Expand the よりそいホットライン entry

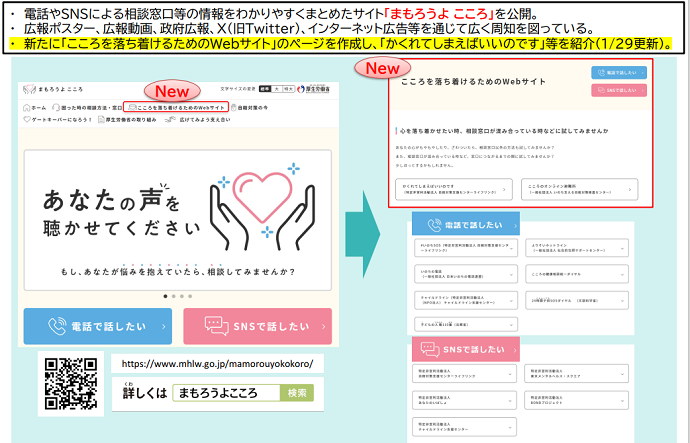pos(577,248)
